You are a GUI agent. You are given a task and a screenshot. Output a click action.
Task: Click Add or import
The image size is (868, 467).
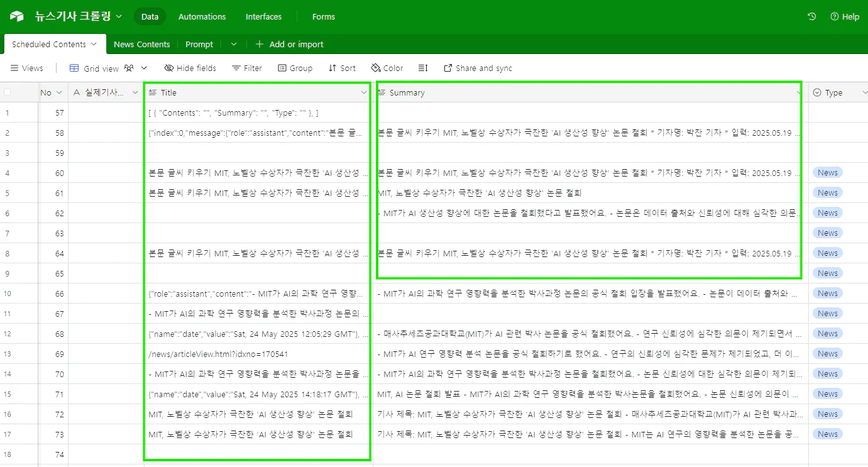(290, 44)
